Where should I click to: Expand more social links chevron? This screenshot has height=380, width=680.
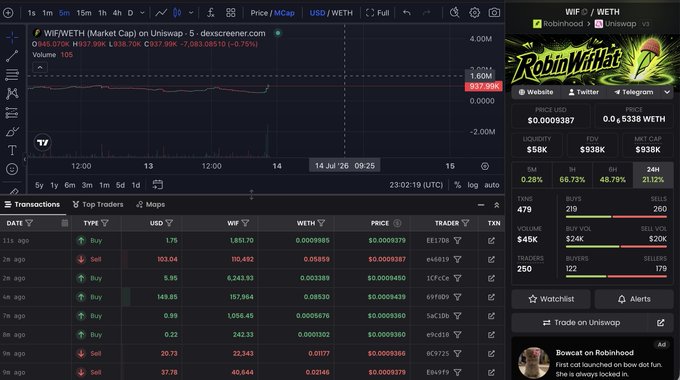[667, 92]
